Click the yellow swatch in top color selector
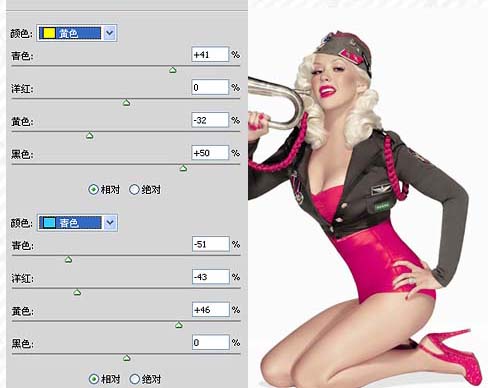The width and height of the screenshot is (488, 388). tap(49, 33)
